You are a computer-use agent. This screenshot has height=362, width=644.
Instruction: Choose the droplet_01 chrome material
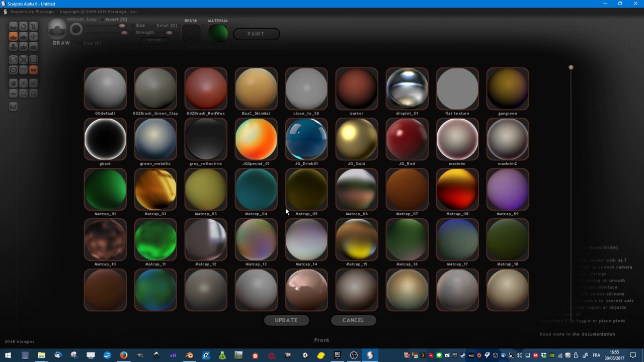click(407, 89)
